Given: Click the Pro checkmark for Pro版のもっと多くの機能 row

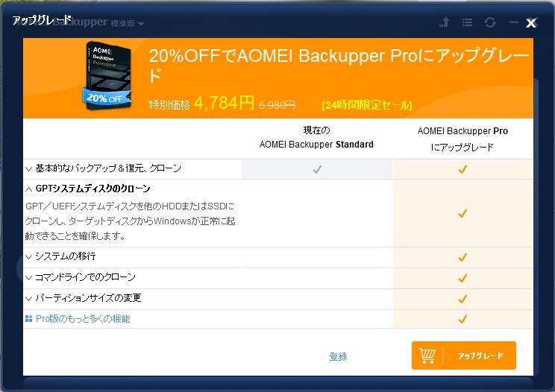Looking at the screenshot, I should [x=462, y=319].
